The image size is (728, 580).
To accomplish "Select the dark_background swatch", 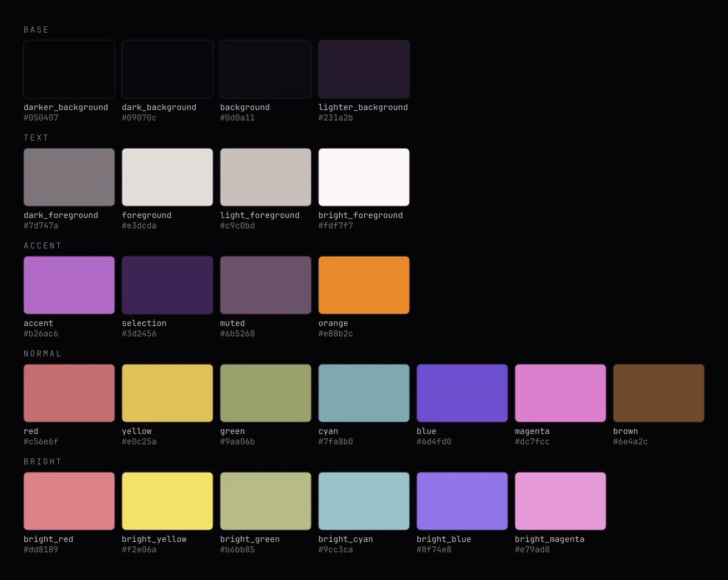I will (167, 69).
